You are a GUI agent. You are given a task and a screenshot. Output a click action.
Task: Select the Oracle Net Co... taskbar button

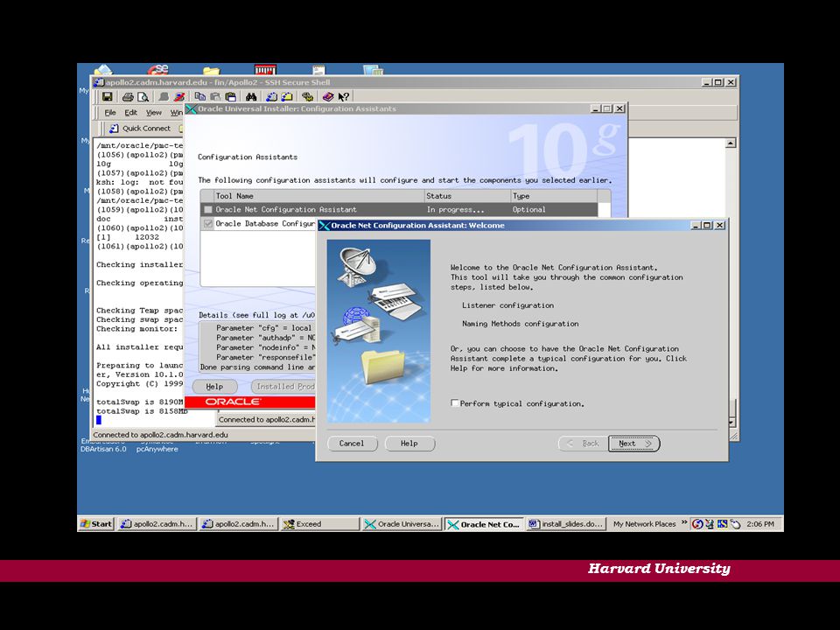484,524
